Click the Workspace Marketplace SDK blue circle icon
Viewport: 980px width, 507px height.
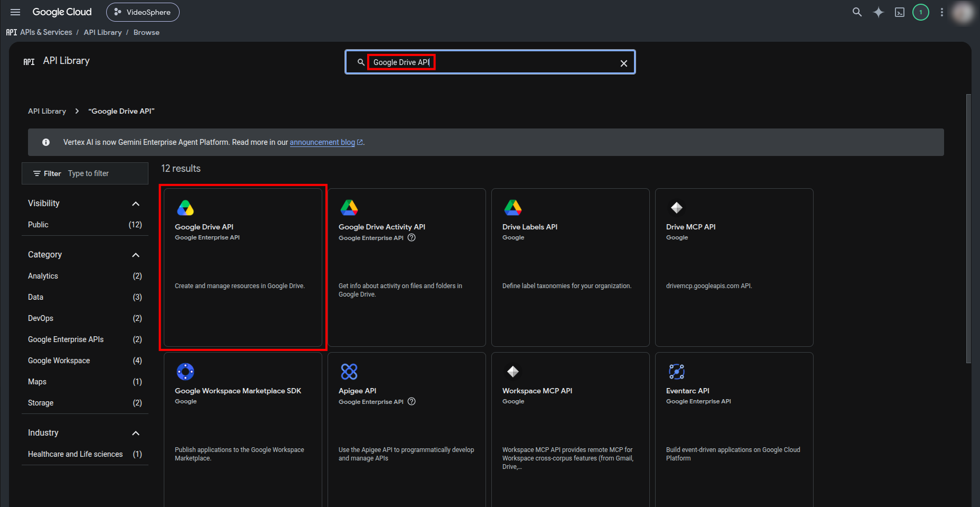185,372
